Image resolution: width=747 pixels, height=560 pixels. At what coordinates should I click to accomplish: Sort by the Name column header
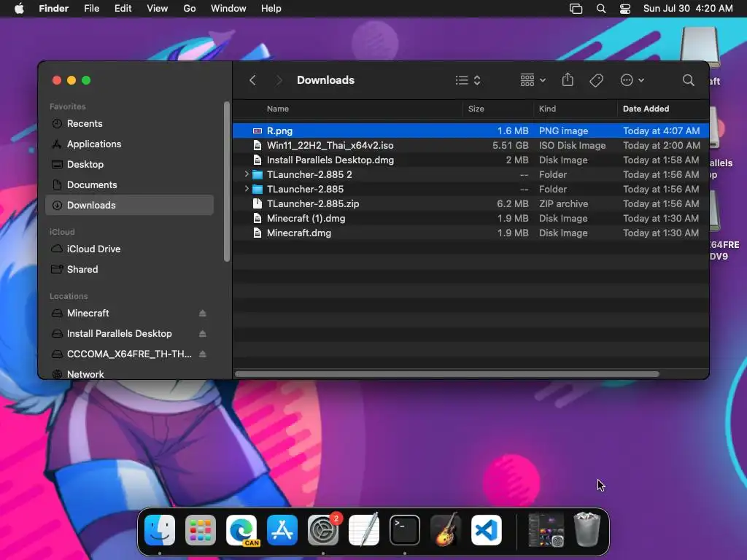[278, 109]
